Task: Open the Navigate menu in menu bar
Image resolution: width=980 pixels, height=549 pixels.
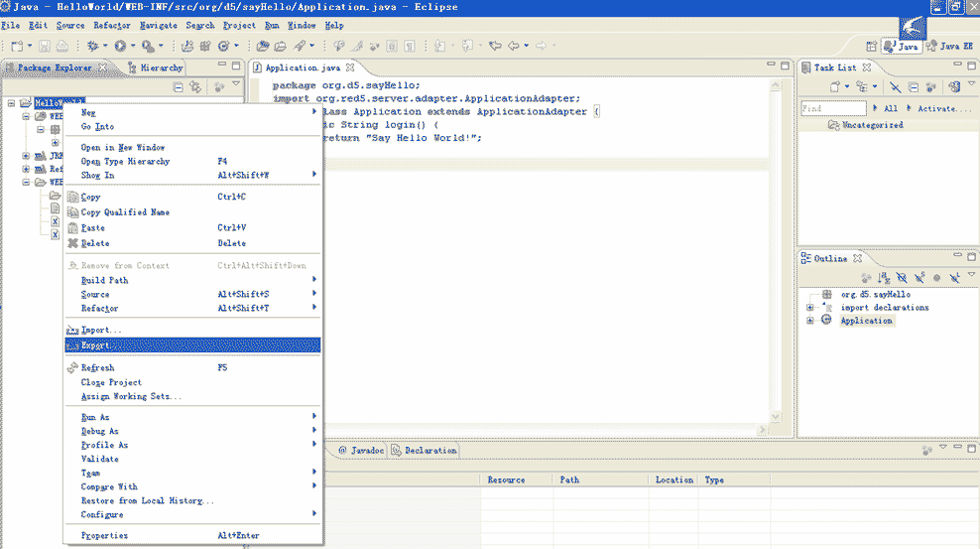Action: 158,26
